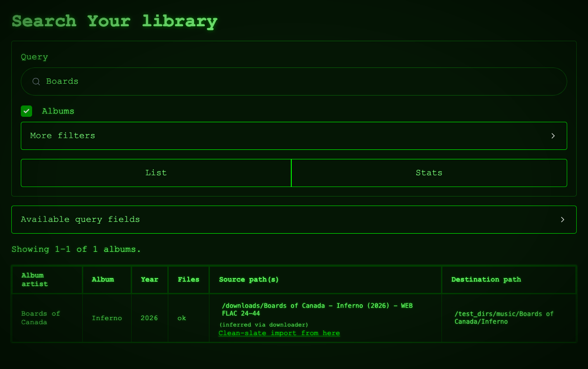Image resolution: width=588 pixels, height=369 pixels.
Task: Switch to the Stats tab
Action: click(x=429, y=173)
